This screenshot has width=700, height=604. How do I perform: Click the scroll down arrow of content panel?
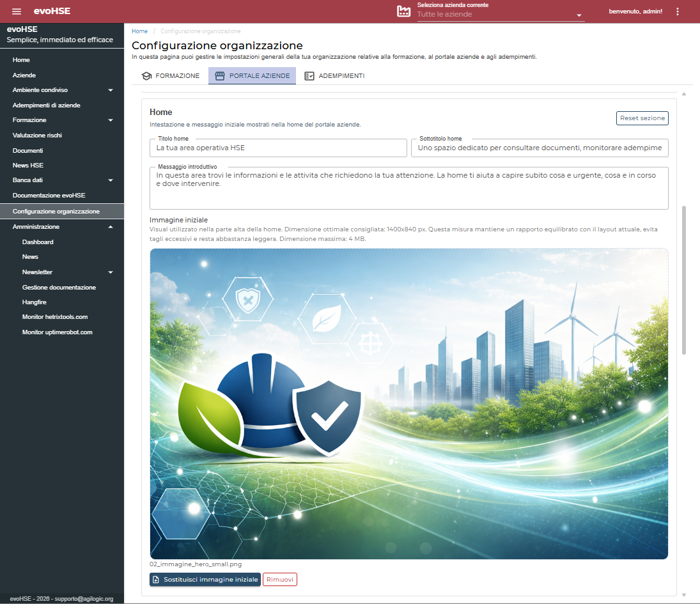pyautogui.click(x=684, y=594)
